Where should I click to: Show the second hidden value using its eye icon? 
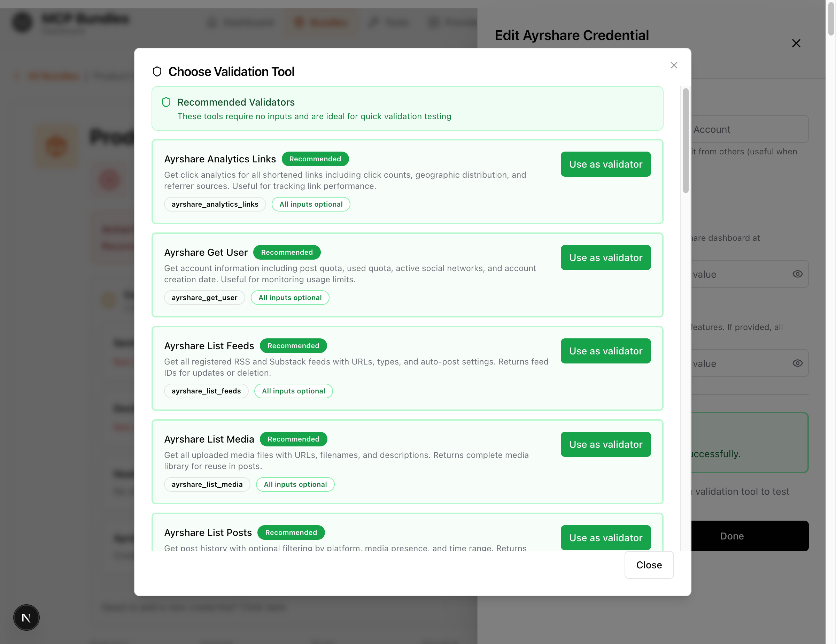click(x=798, y=363)
